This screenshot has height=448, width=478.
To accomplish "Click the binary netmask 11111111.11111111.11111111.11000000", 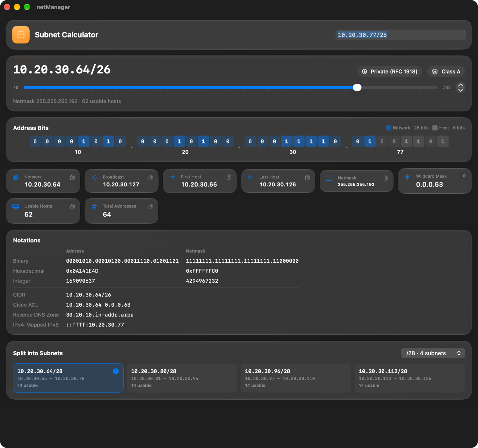I will [x=242, y=261].
